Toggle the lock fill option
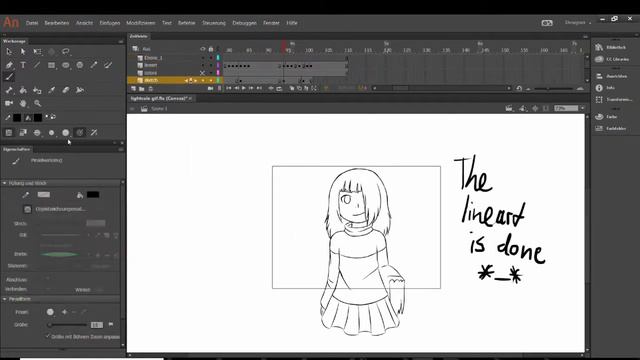The height and width of the screenshot is (360, 640). [x=23, y=133]
